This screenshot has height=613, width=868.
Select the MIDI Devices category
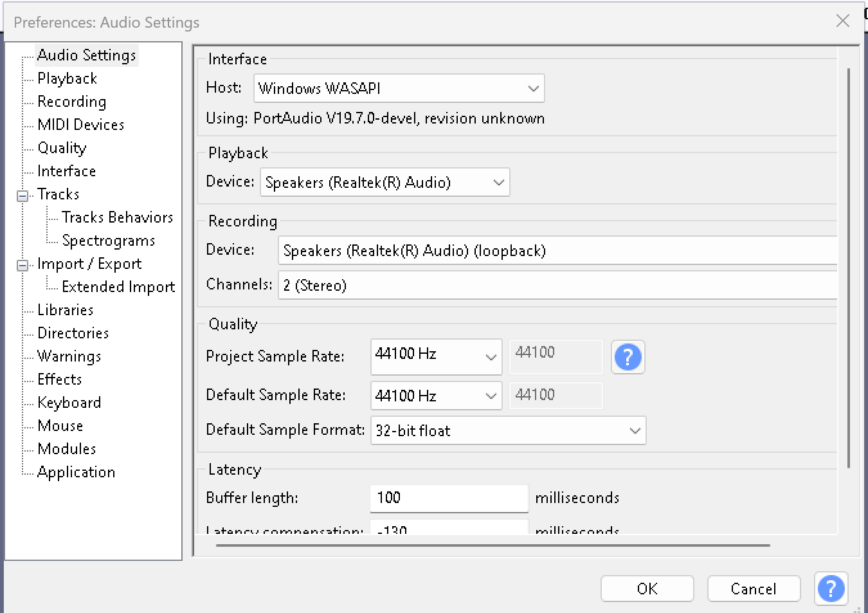81,124
